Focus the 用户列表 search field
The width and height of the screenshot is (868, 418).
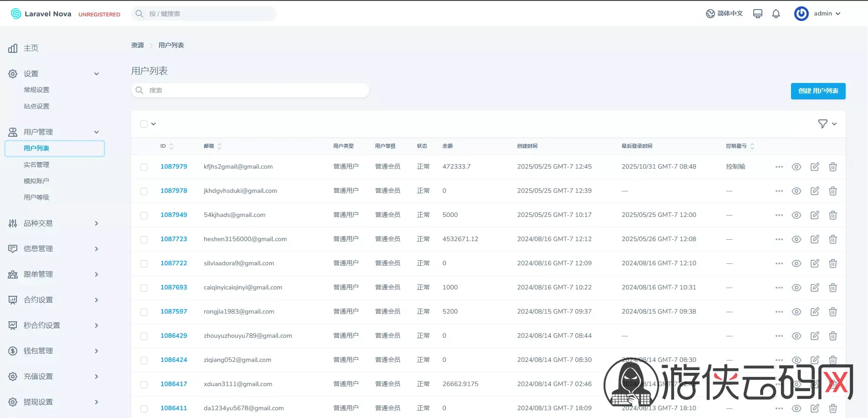[x=250, y=90]
